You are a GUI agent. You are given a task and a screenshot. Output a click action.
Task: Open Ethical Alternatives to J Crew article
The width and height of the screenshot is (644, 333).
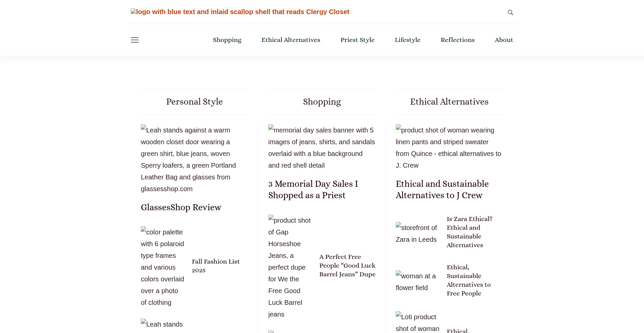click(442, 189)
